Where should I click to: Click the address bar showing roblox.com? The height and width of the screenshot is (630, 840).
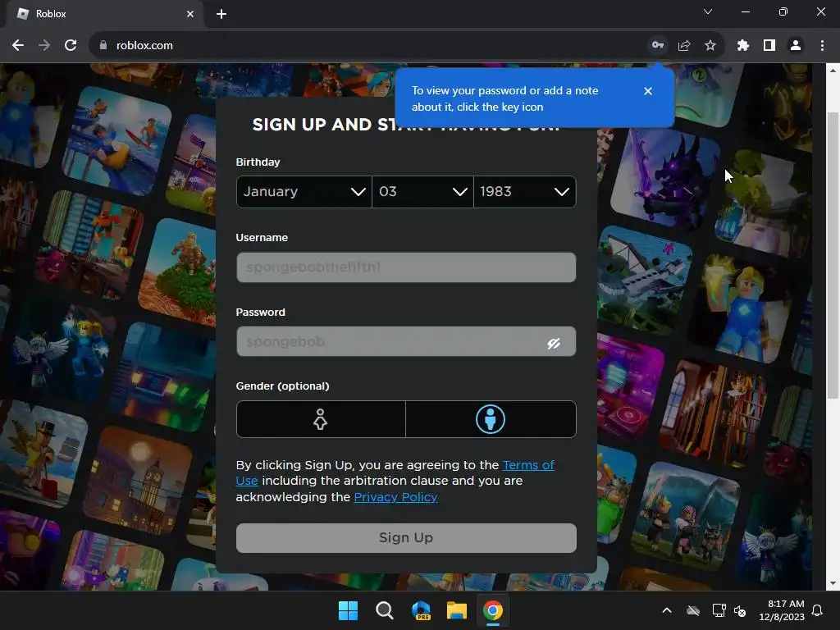tap(370, 46)
